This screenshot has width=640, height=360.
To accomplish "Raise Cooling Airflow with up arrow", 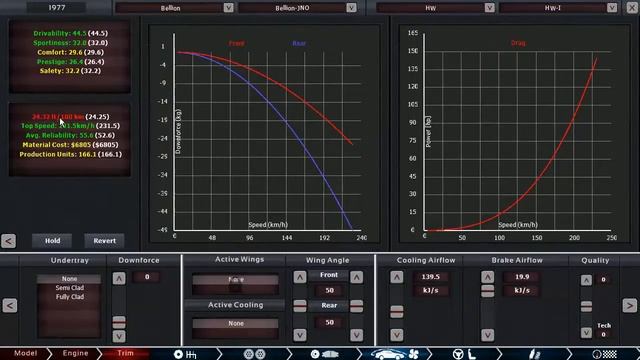I will 397,277.
